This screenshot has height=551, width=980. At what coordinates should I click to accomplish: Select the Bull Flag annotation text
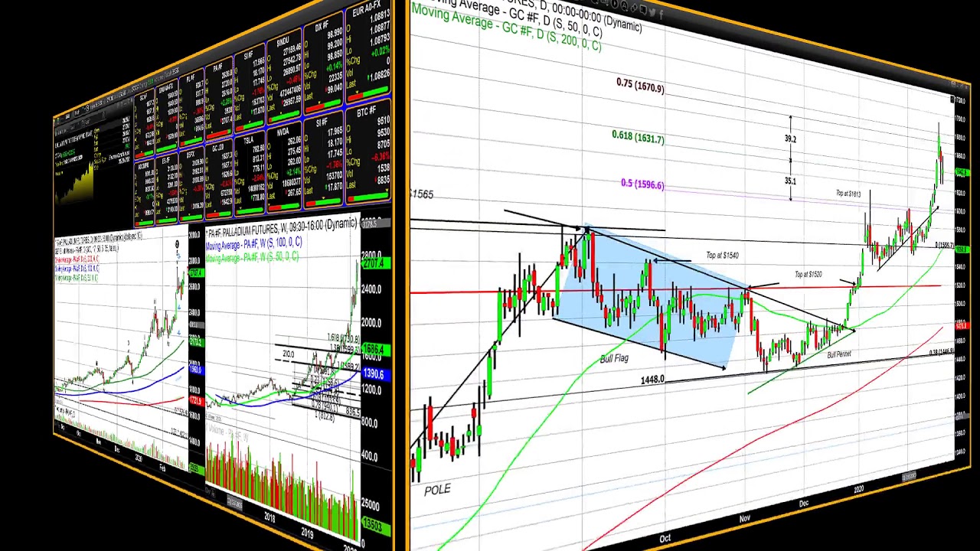(x=614, y=358)
